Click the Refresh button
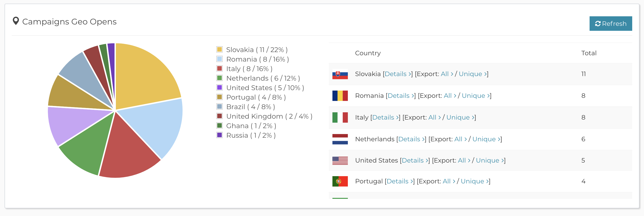644x216 pixels. (610, 24)
